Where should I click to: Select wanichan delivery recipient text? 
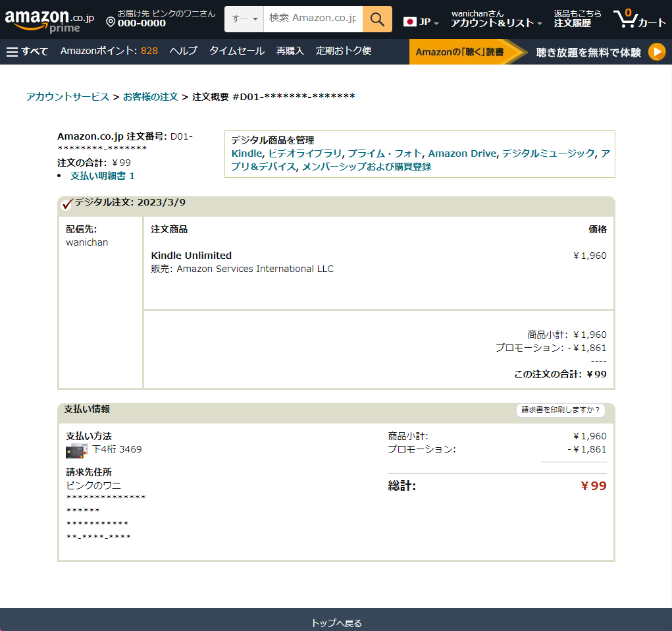click(87, 242)
